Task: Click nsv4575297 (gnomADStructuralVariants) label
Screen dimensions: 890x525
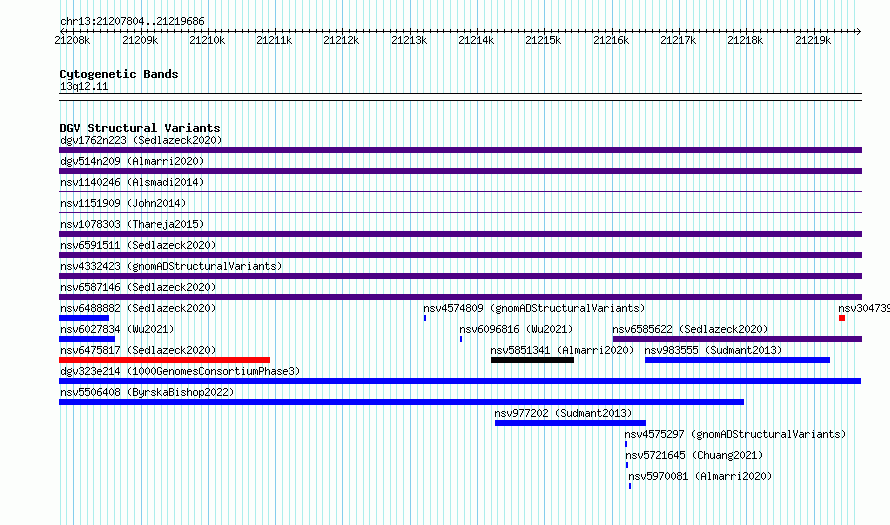Action: pyautogui.click(x=735, y=434)
